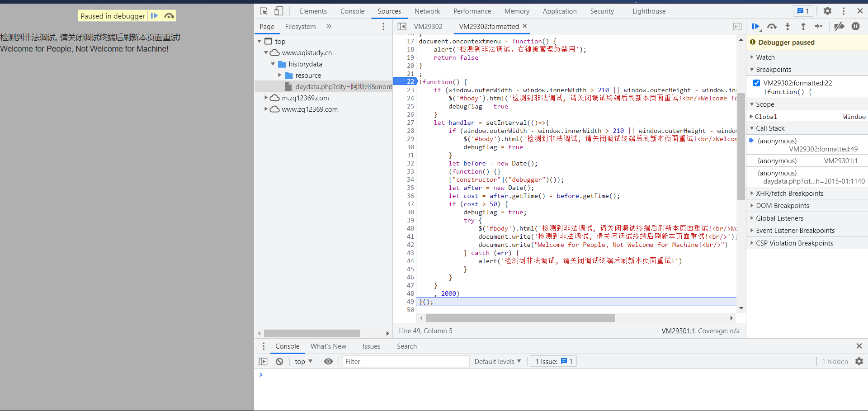
Task: Create live expression with eye icon
Action: coord(329,362)
